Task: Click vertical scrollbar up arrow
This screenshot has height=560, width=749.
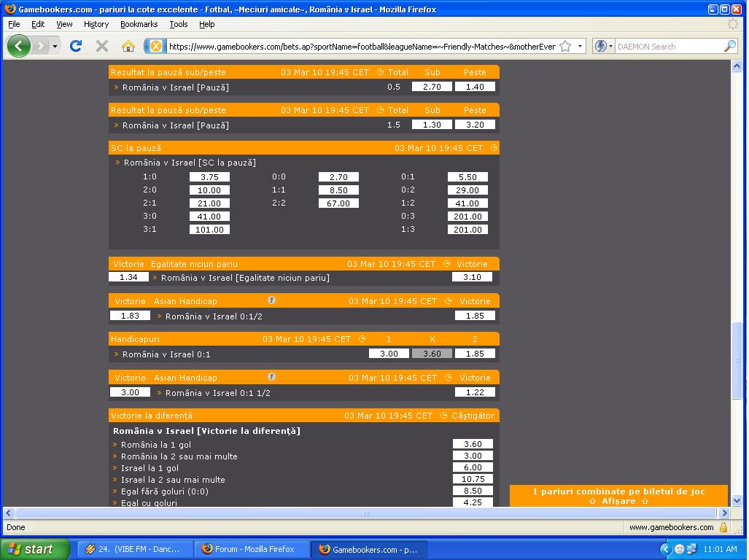Action: point(737,66)
